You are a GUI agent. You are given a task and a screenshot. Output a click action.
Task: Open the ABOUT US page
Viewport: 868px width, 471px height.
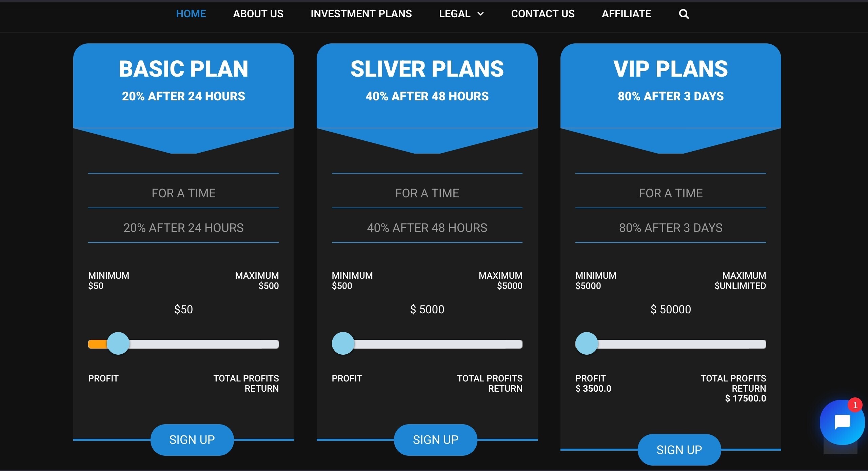pos(258,14)
